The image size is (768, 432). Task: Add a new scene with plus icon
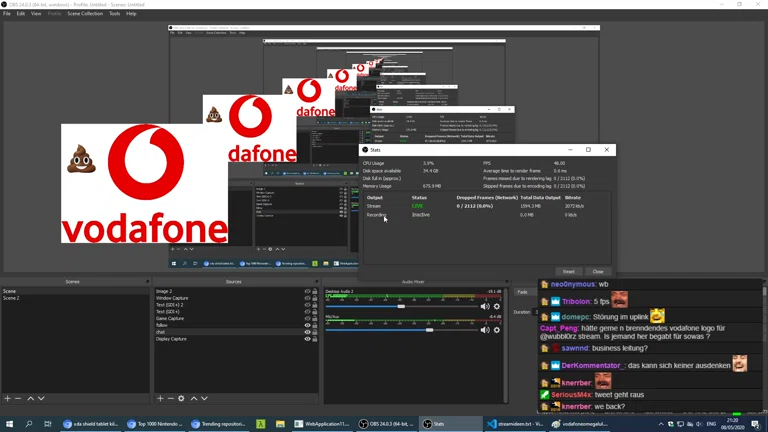(x=7, y=399)
